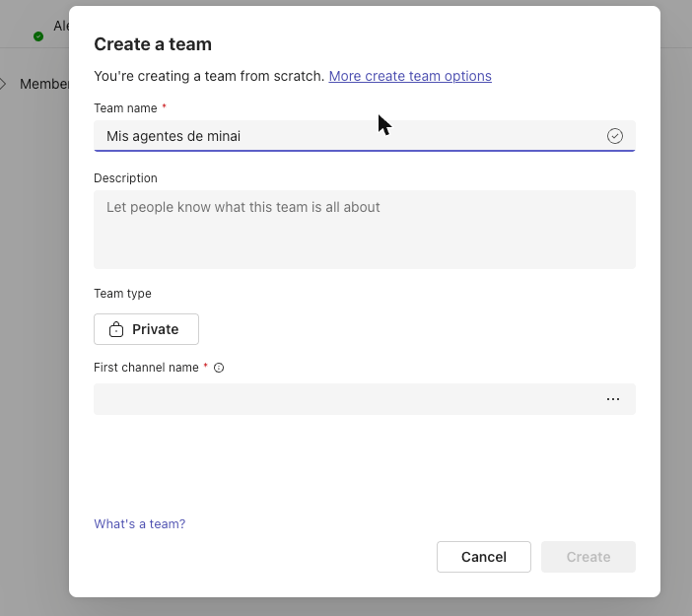Click the green presence status icon
This screenshot has height=616, width=692.
(38, 36)
